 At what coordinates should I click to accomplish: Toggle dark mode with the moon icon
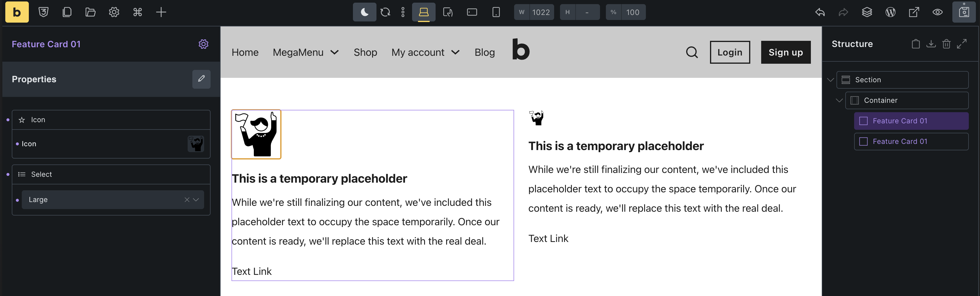(364, 12)
